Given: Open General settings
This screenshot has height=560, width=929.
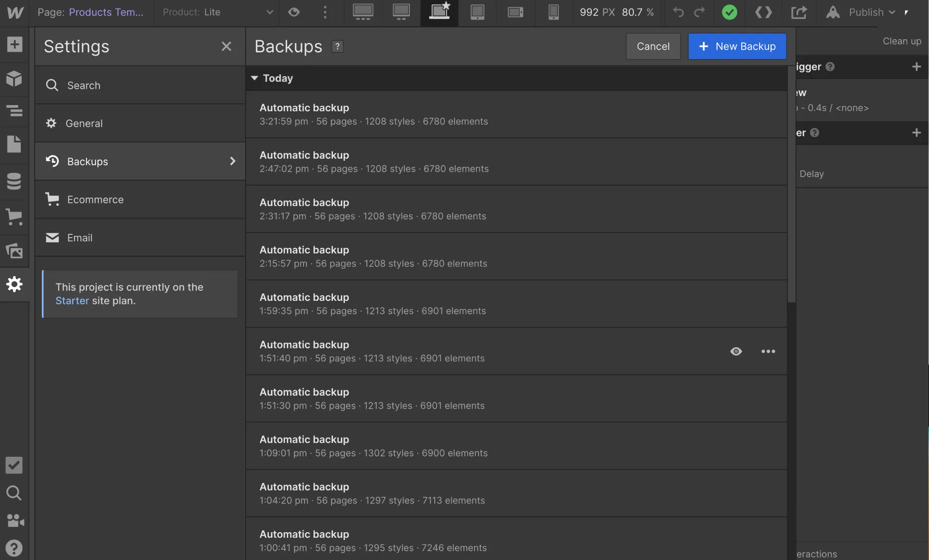Looking at the screenshot, I should pyautogui.click(x=140, y=123).
